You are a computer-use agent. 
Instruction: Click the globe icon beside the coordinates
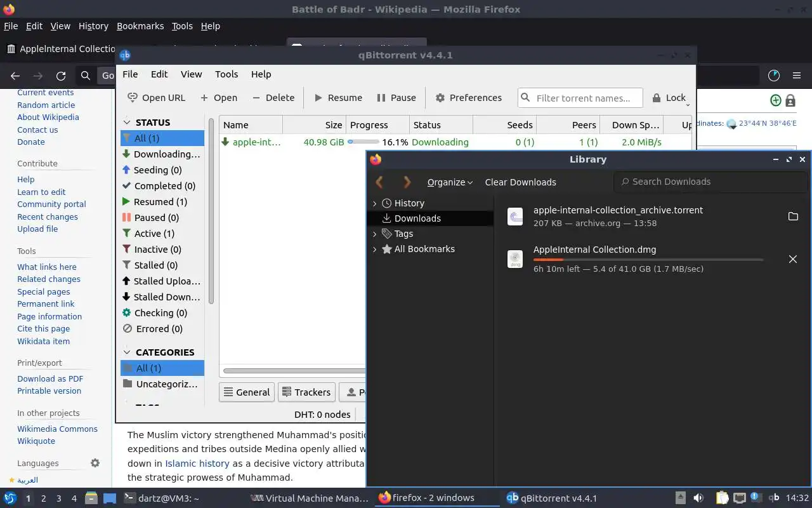(731, 124)
